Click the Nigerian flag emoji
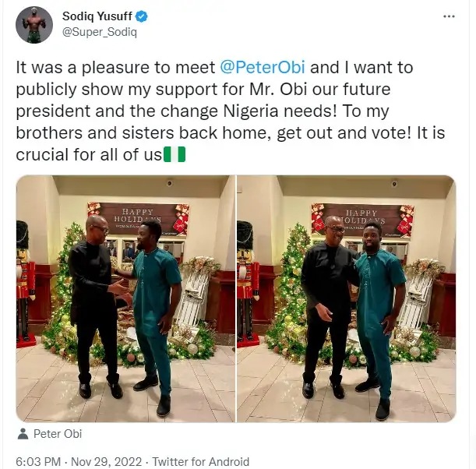 click(x=175, y=154)
